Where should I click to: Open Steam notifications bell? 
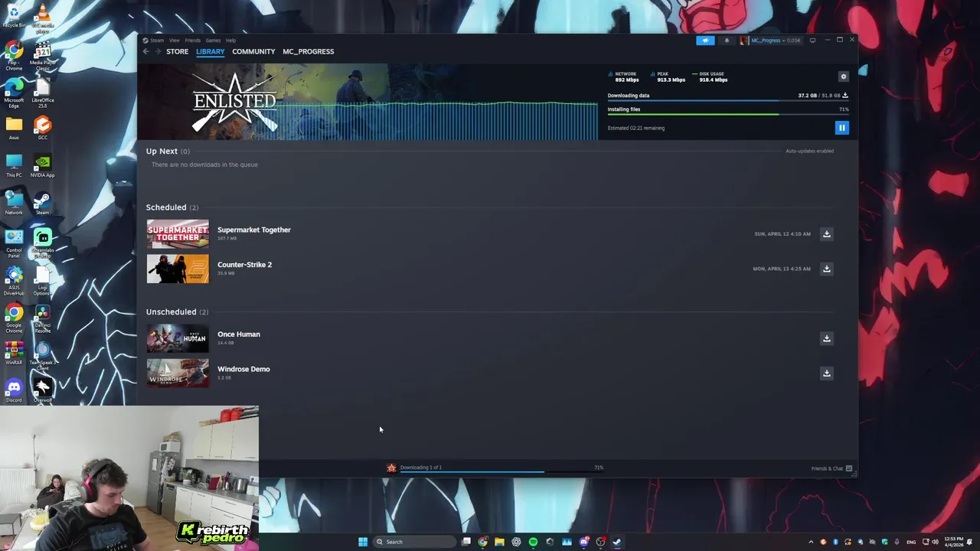point(727,41)
